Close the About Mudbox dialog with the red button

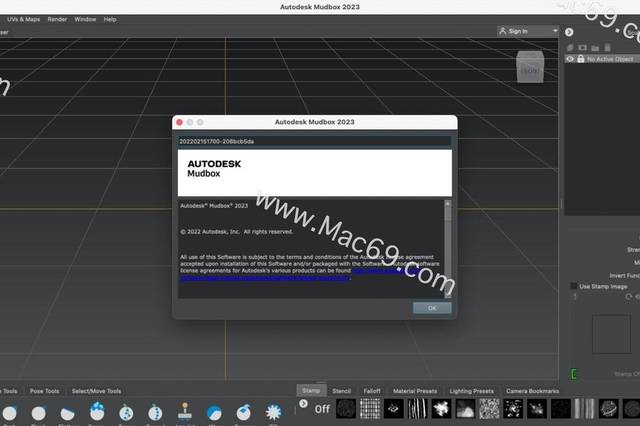179,122
